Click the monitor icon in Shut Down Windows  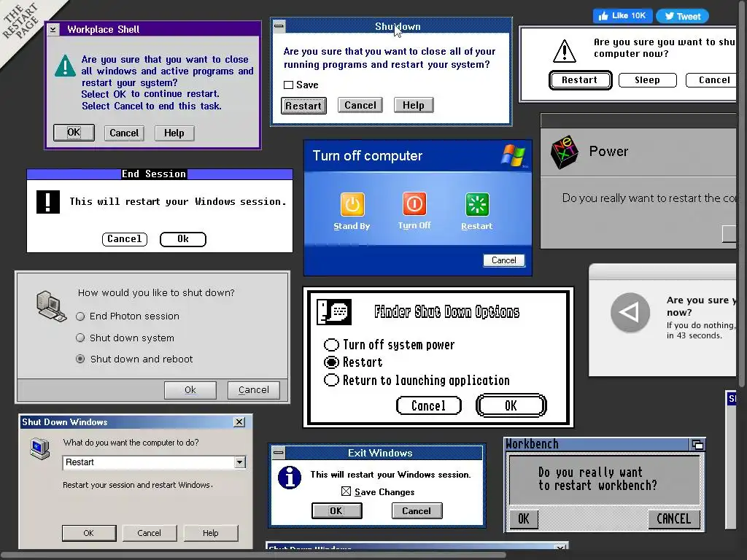[x=39, y=449]
